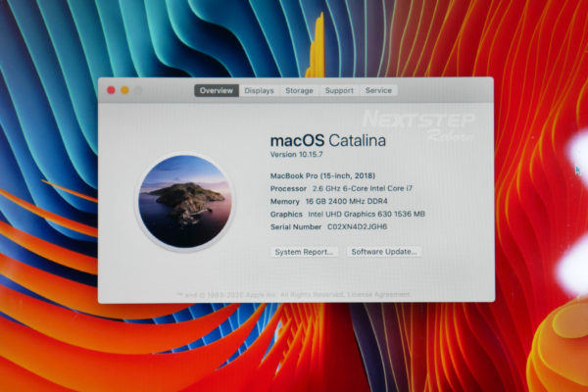Open the Support tab

pos(339,90)
